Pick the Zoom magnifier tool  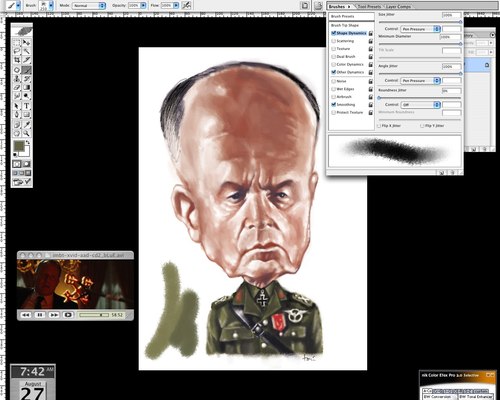click(x=27, y=134)
